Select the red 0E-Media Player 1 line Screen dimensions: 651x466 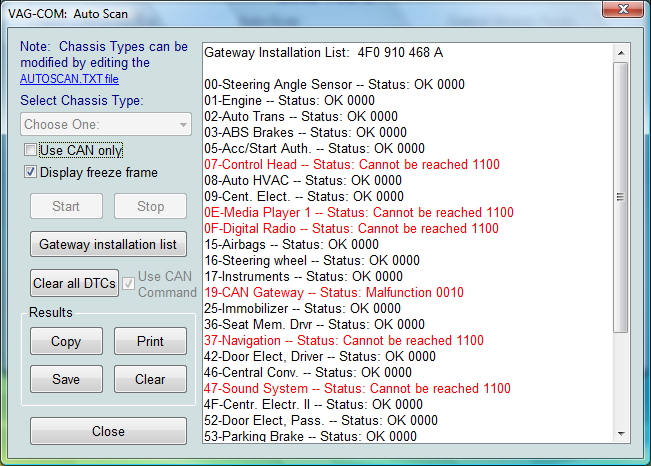coord(359,212)
